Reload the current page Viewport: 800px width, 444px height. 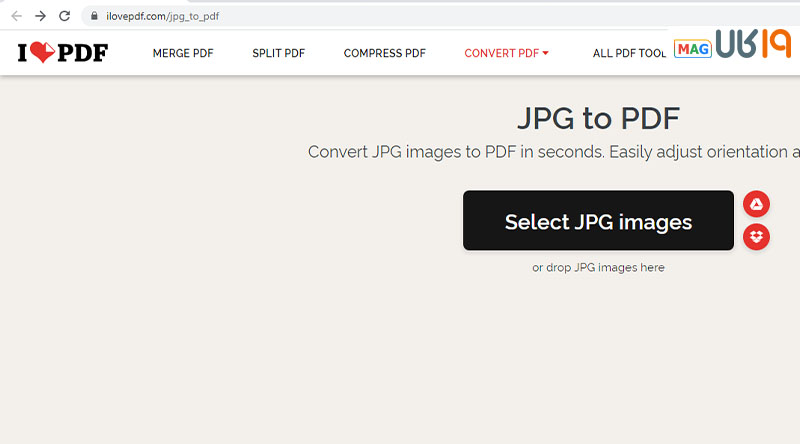point(65,16)
